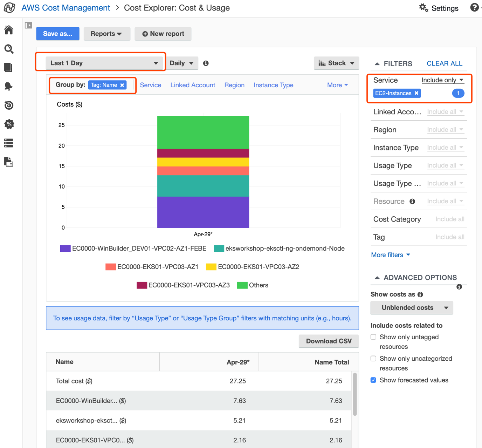
Task: Click info icon at Advanced Options edge
Action: coord(459,287)
